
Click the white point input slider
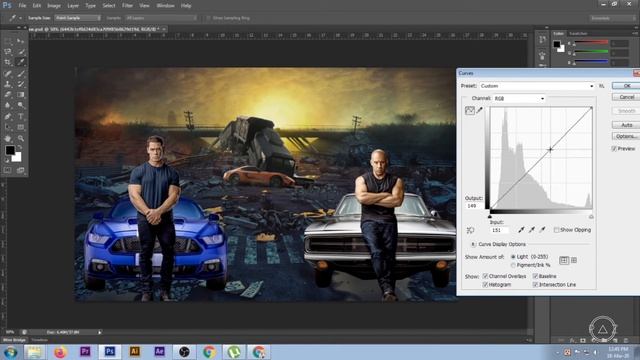coord(591,216)
